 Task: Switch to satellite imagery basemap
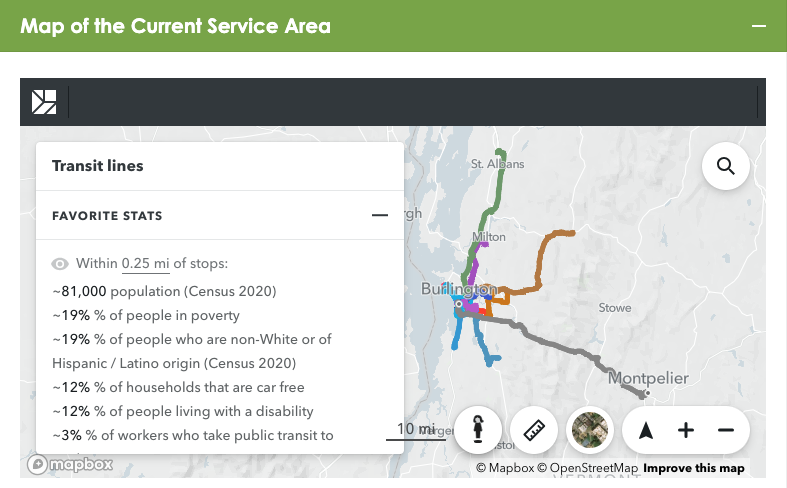pos(590,430)
